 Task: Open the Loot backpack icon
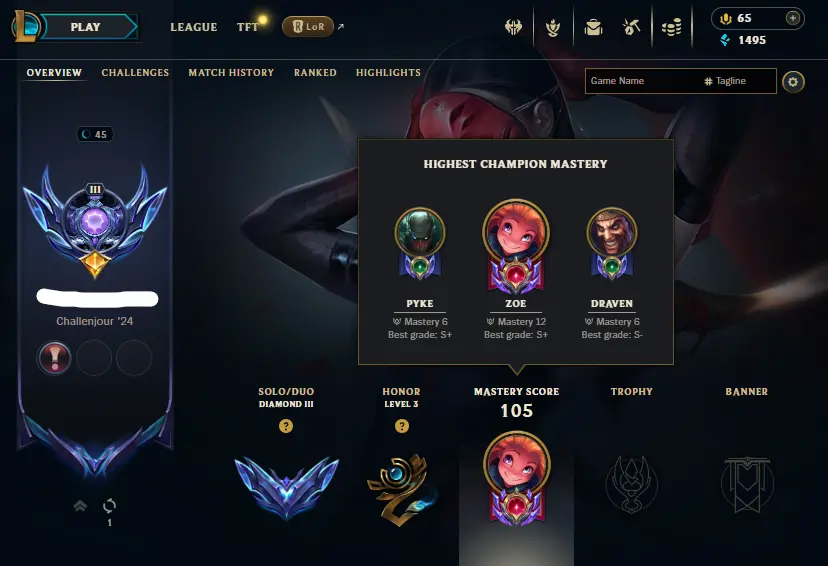coord(594,27)
